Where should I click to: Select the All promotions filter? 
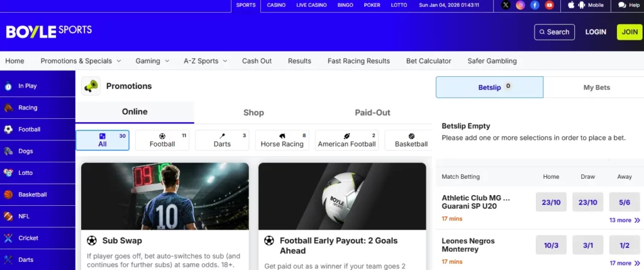pyautogui.click(x=103, y=140)
